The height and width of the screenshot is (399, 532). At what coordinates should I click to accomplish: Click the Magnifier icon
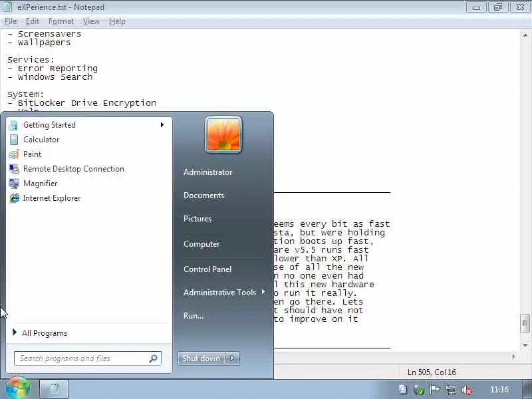point(14,184)
